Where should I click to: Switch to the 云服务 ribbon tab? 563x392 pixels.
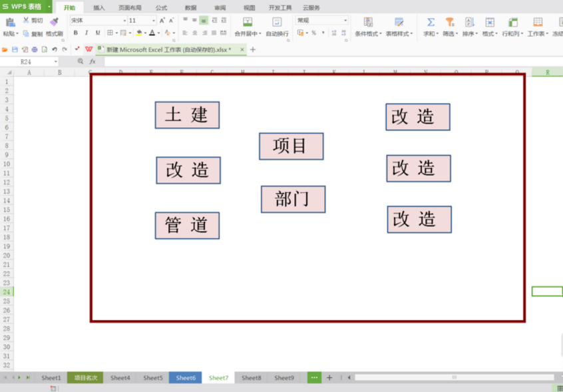coord(311,8)
